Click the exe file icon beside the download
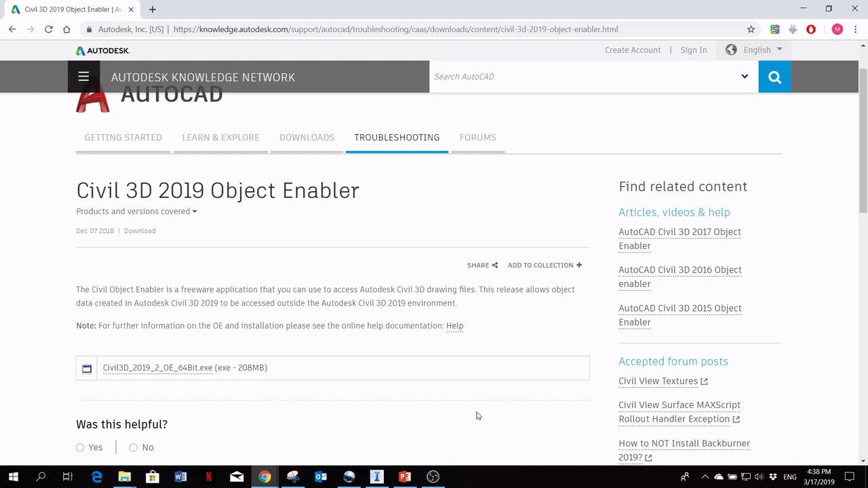 [x=87, y=368]
